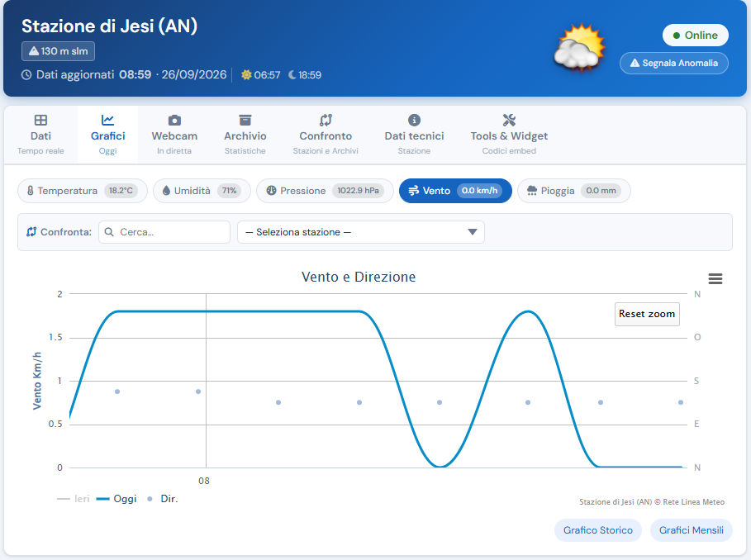
Task: Open the Grafico Storico link
Action: pos(597,530)
